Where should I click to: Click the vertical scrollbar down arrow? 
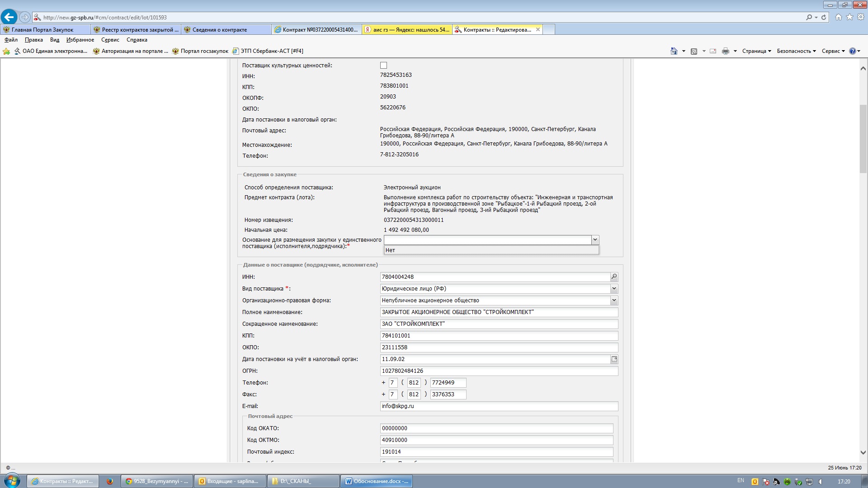click(863, 452)
